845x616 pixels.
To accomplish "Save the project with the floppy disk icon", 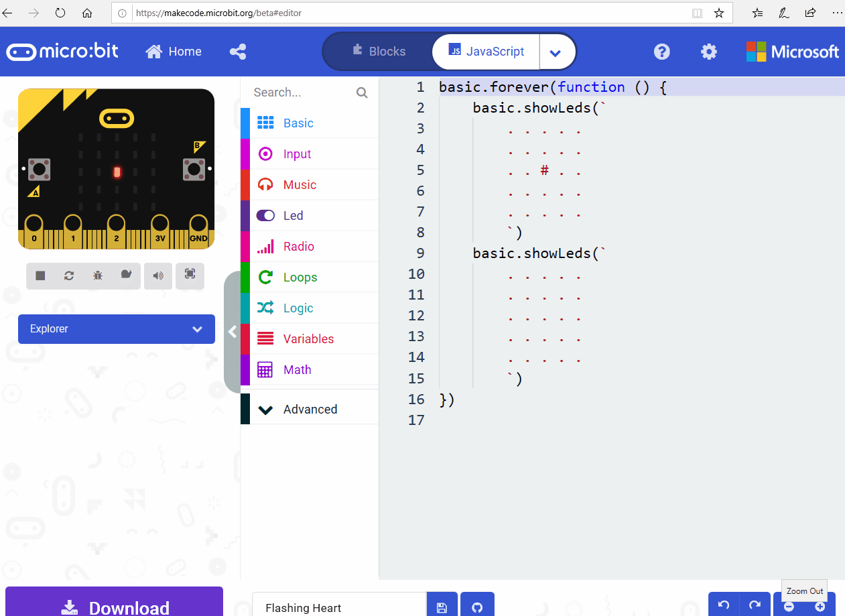I will coord(442,607).
